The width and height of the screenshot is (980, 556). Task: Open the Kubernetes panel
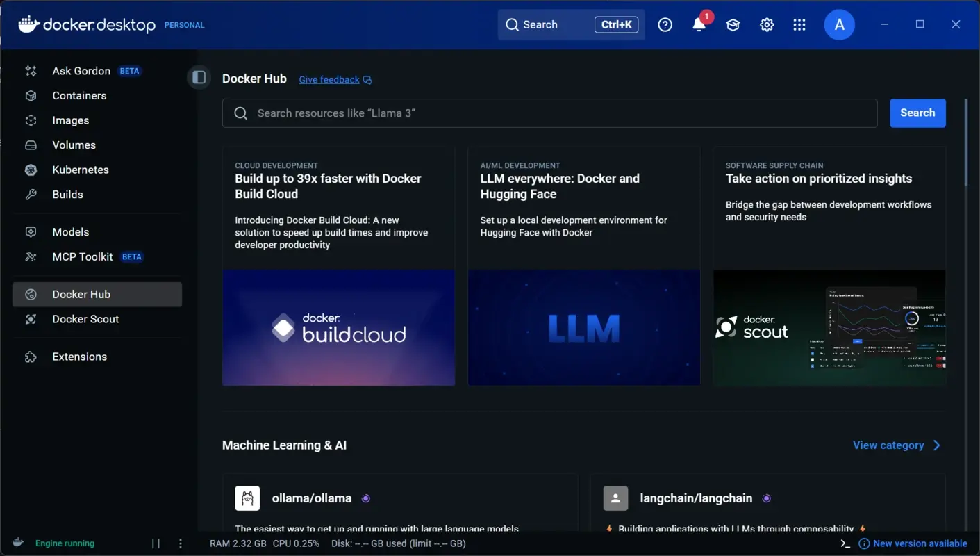pyautogui.click(x=80, y=170)
